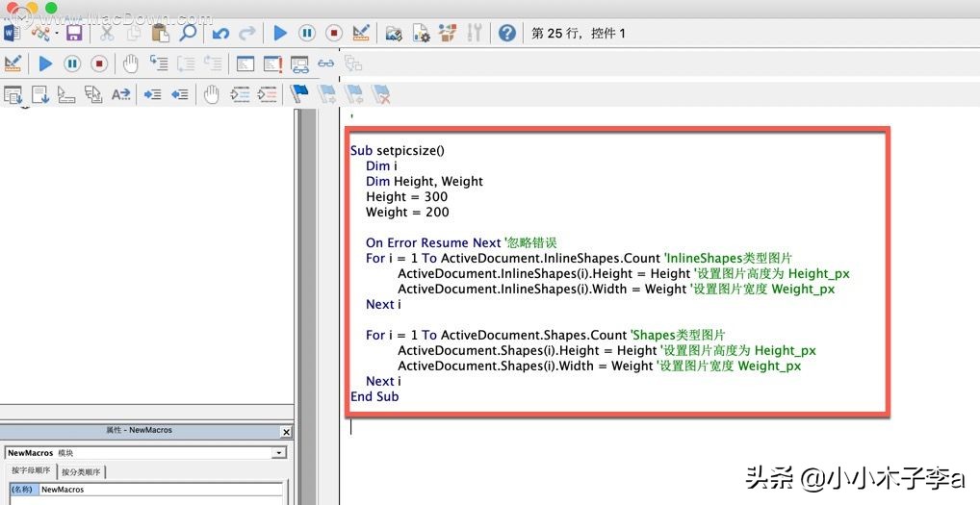Paste using the clipboard icon

(x=160, y=34)
